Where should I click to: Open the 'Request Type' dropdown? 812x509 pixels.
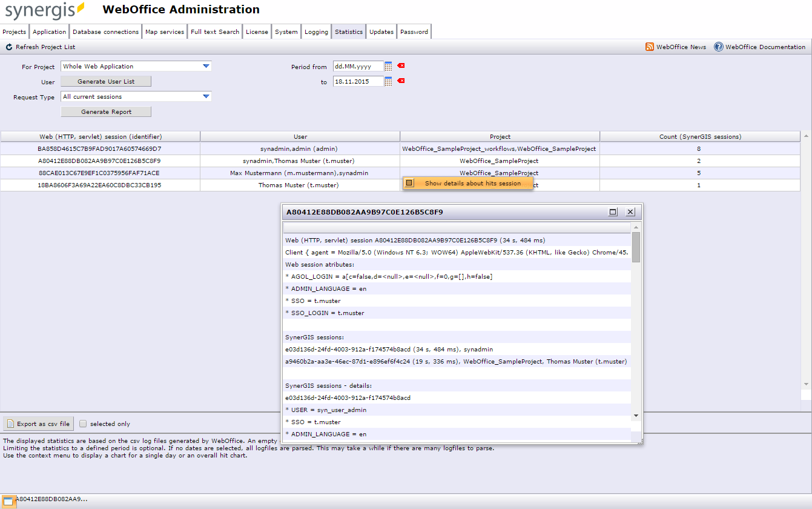pos(207,96)
